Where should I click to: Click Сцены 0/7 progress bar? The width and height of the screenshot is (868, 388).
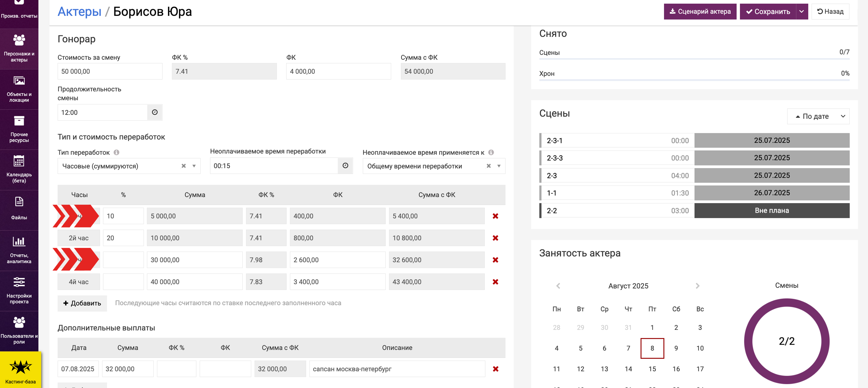[694, 59]
